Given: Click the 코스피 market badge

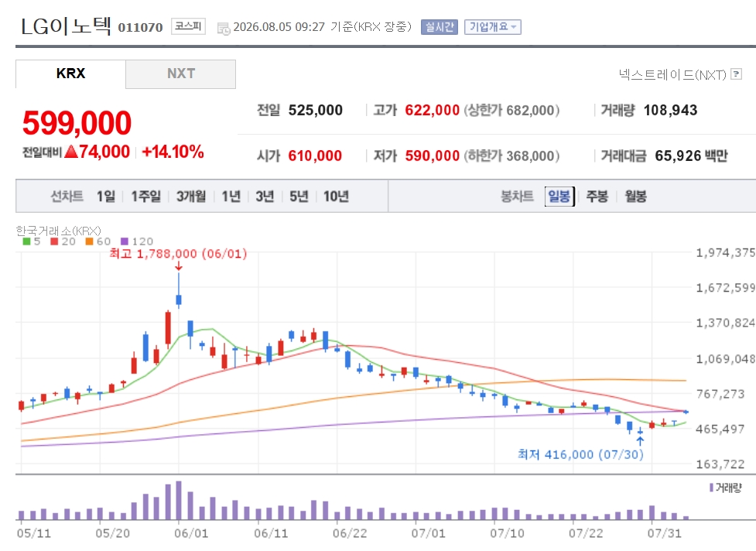Looking at the screenshot, I should 188,26.
